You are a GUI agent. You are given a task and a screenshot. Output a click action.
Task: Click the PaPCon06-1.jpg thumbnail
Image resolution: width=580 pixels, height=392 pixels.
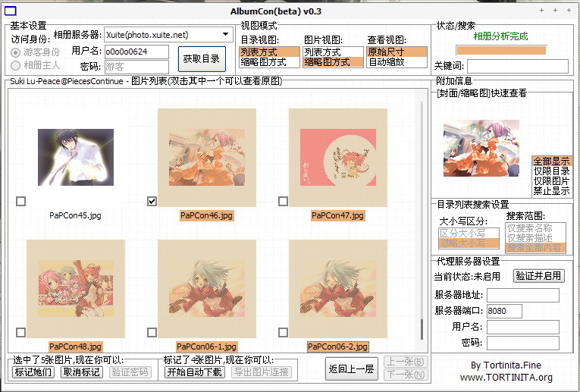click(207, 288)
